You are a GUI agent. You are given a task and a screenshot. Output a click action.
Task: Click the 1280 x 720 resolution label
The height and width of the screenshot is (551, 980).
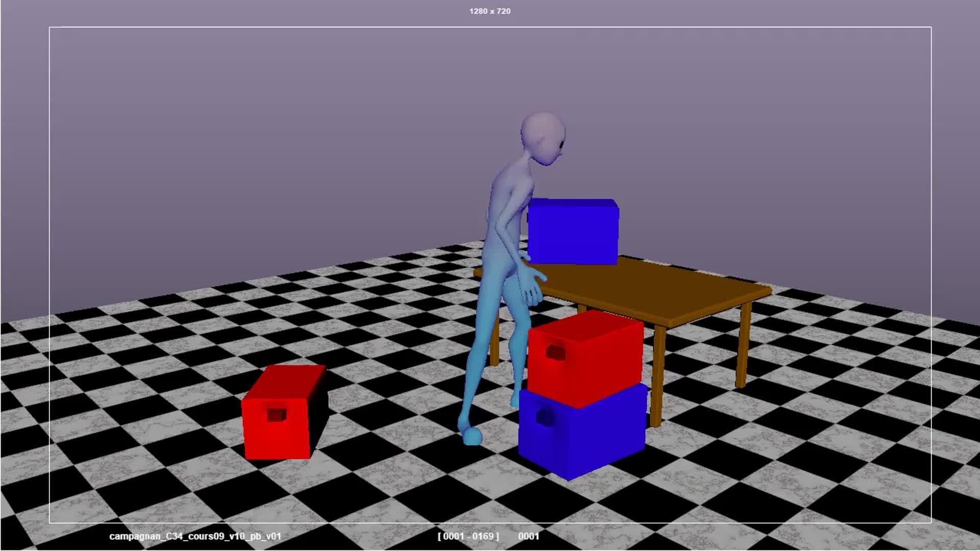(x=489, y=11)
